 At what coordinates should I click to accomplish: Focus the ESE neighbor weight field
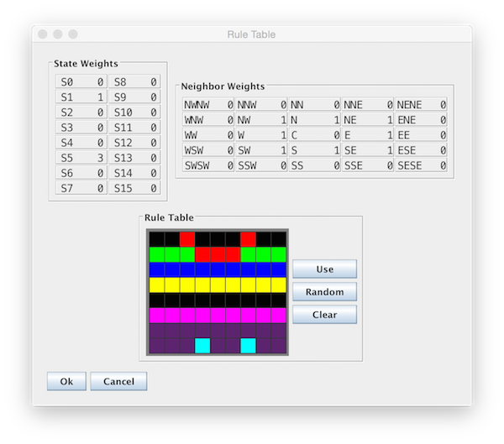tap(422, 150)
